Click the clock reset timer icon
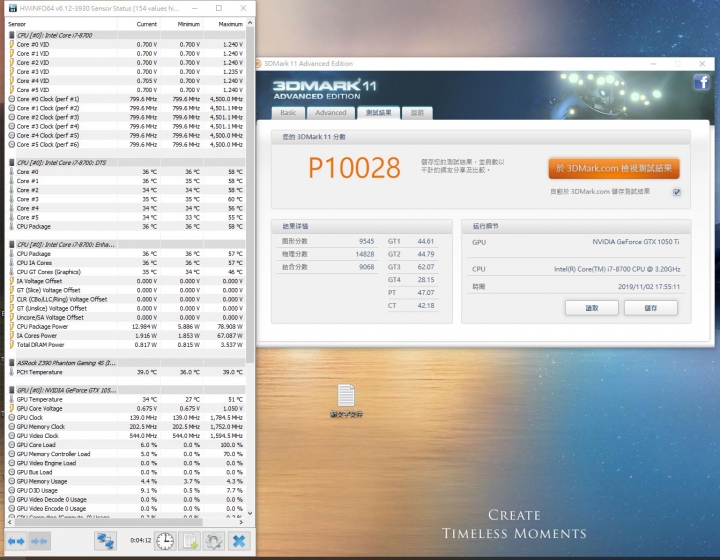This screenshot has width=720, height=560. coord(165,541)
